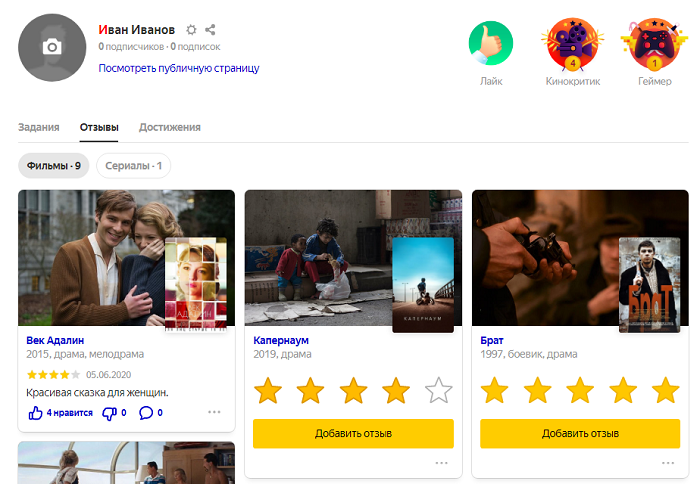Open more options on Капернаум card
The width and height of the screenshot is (700, 484).
point(442,463)
